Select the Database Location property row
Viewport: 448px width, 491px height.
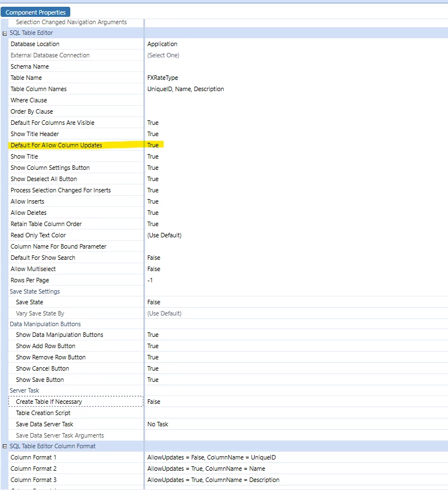pyautogui.click(x=76, y=44)
